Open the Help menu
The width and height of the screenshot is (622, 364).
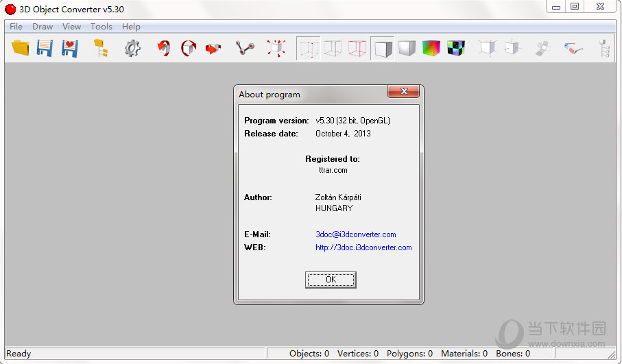(x=131, y=27)
